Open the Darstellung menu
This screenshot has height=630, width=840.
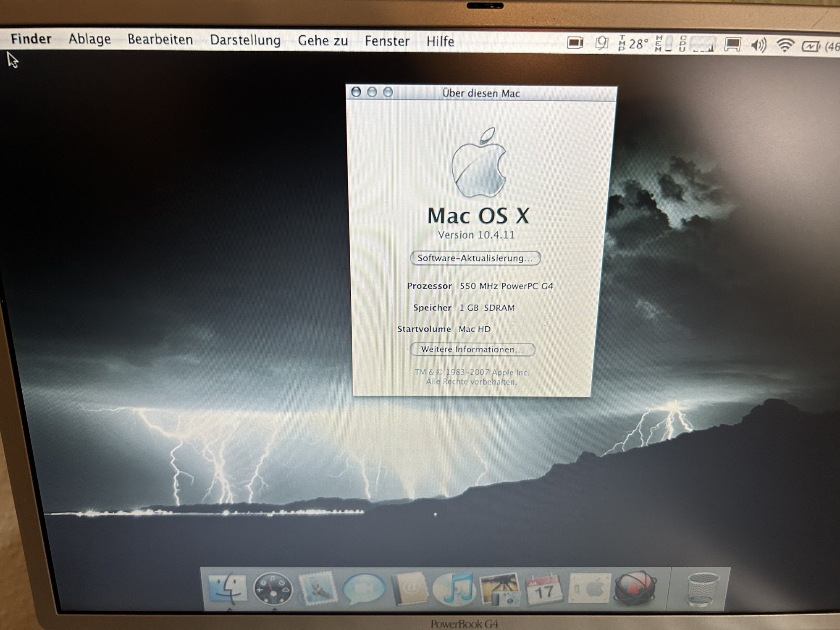pyautogui.click(x=245, y=40)
